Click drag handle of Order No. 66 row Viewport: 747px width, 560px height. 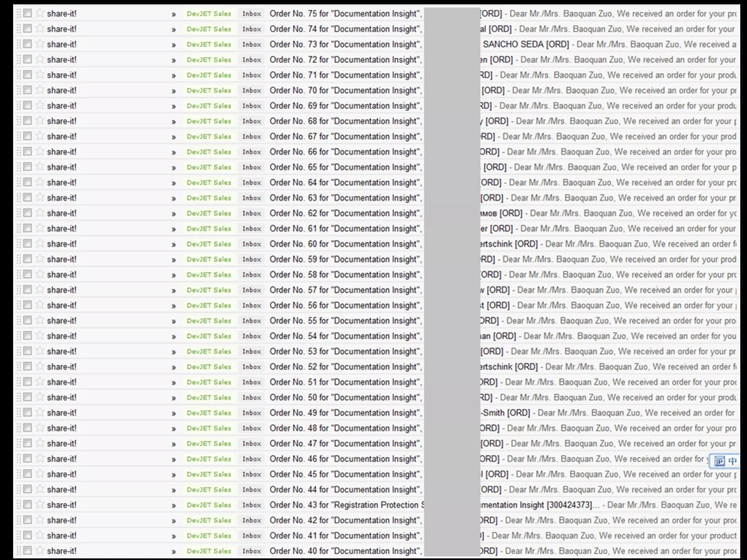click(19, 152)
